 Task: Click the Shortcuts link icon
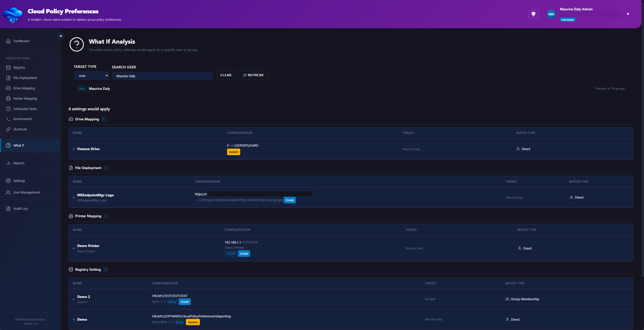(8, 129)
